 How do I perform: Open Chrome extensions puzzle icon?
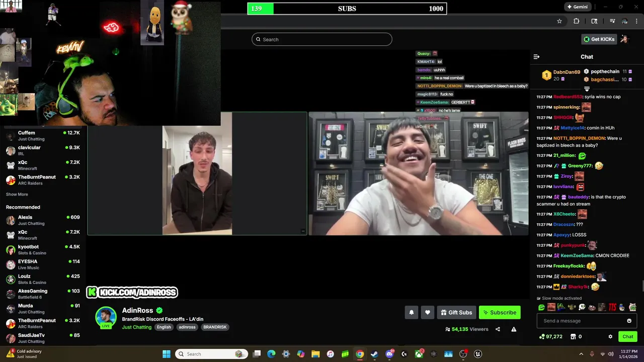click(577, 21)
